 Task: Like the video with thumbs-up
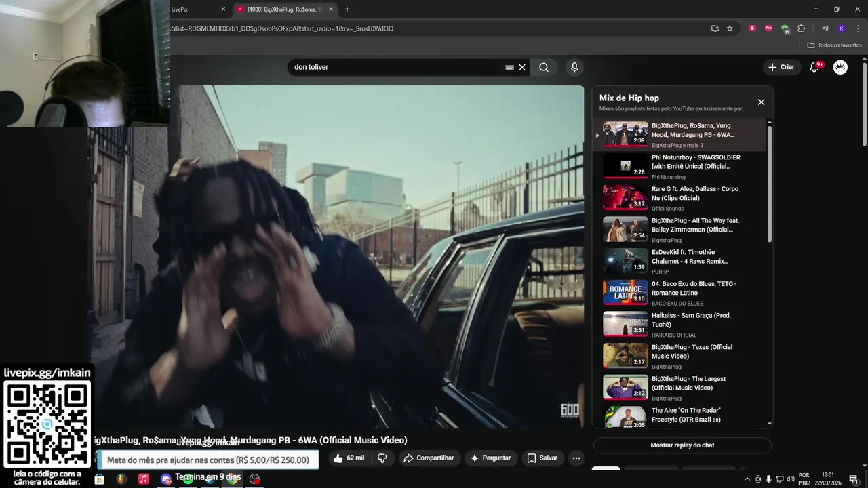point(349,458)
